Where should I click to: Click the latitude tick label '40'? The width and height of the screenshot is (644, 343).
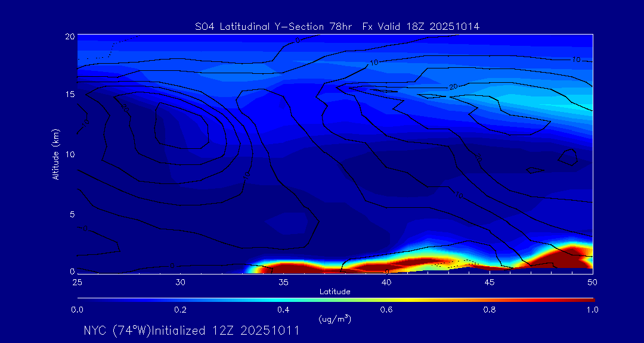pyautogui.click(x=386, y=282)
